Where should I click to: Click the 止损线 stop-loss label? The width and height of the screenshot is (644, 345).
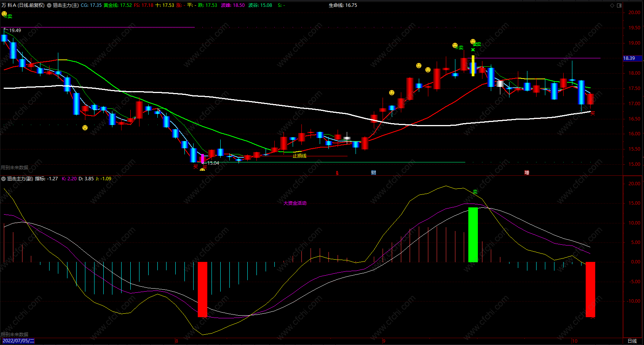pyautogui.click(x=300, y=156)
